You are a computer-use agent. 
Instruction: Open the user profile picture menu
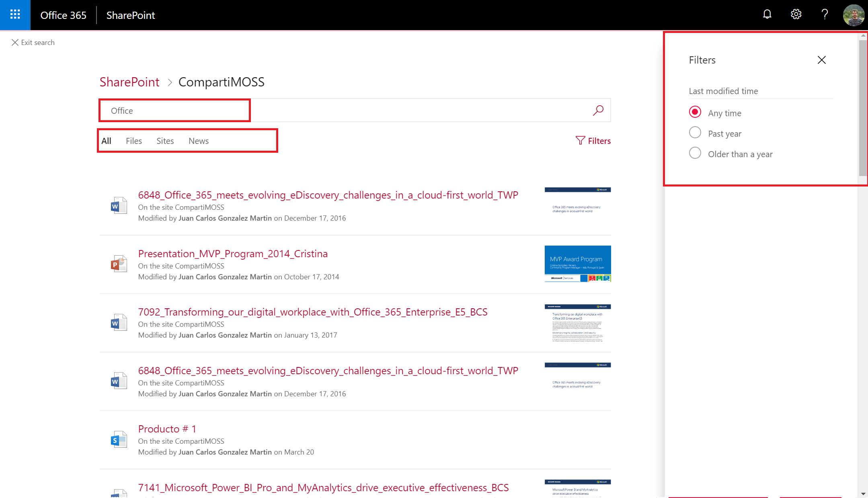[x=854, y=15]
